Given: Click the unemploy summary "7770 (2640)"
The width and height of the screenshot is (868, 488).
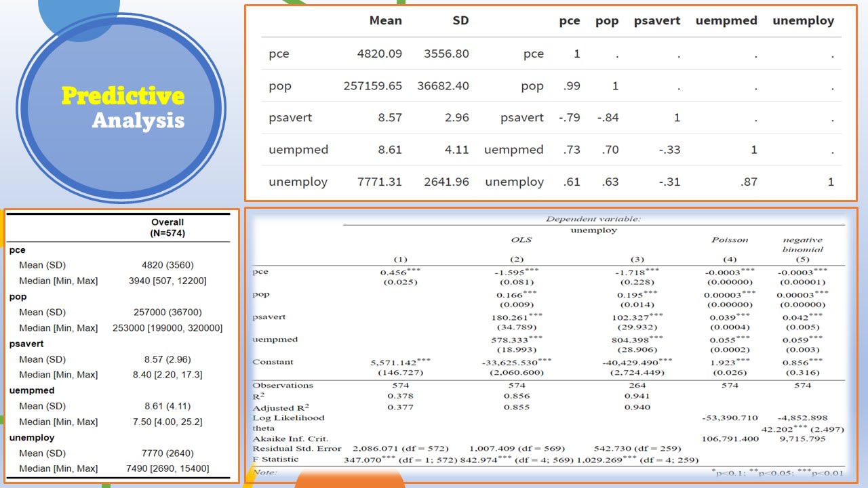Looking at the screenshot, I should pos(167,453).
